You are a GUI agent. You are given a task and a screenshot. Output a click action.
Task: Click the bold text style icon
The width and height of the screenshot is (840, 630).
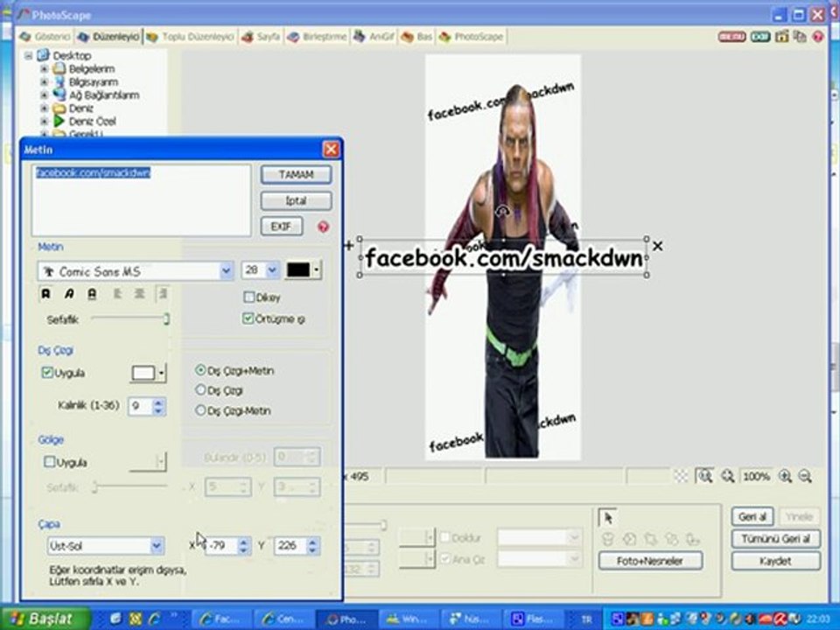pos(46,294)
